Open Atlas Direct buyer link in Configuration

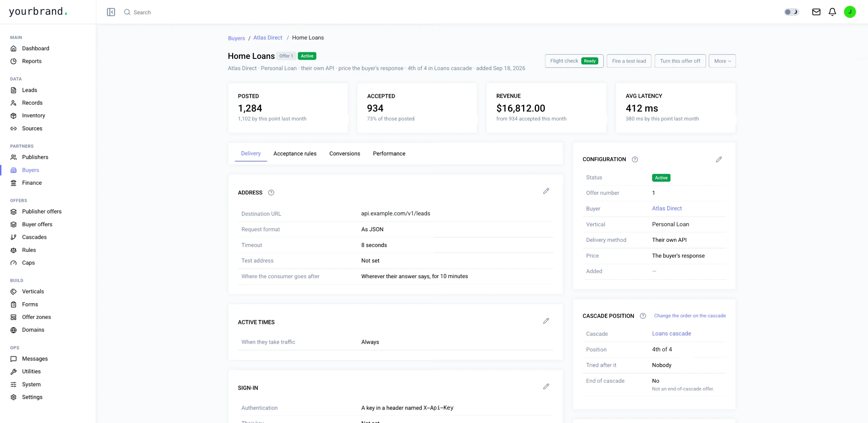point(667,208)
